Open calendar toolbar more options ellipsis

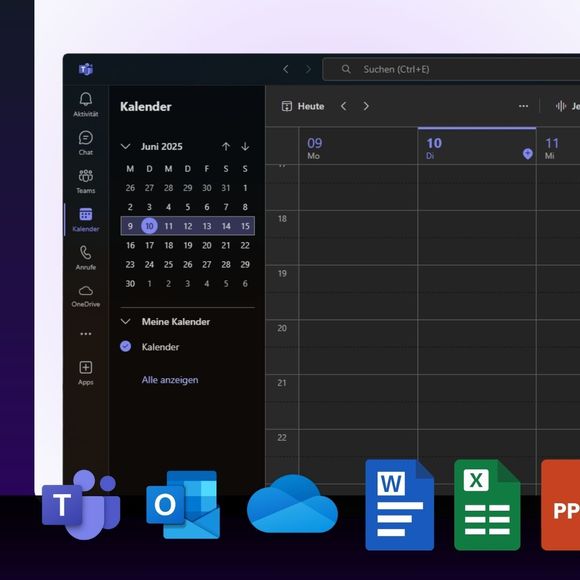tap(523, 107)
